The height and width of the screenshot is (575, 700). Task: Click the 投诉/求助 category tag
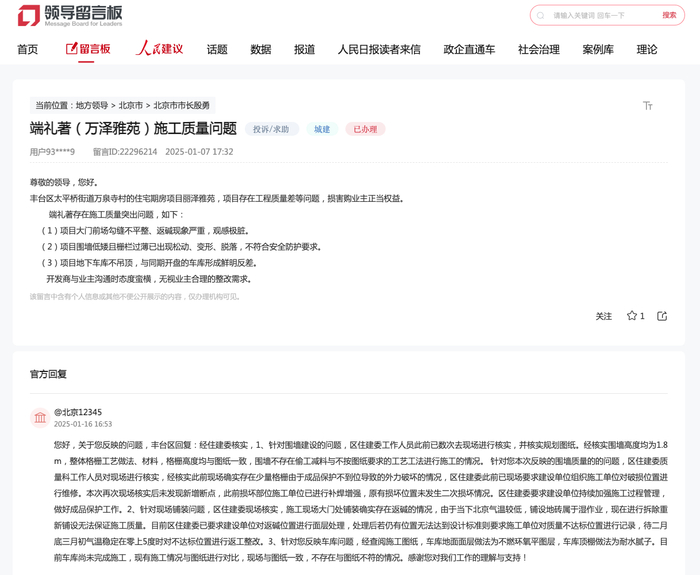(271, 129)
